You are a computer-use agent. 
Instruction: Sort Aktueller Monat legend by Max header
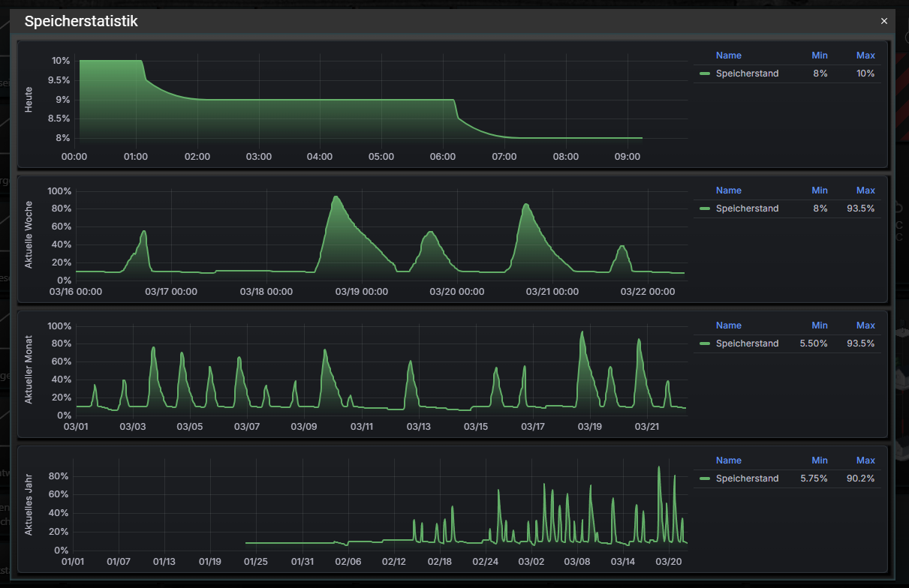[865, 325]
